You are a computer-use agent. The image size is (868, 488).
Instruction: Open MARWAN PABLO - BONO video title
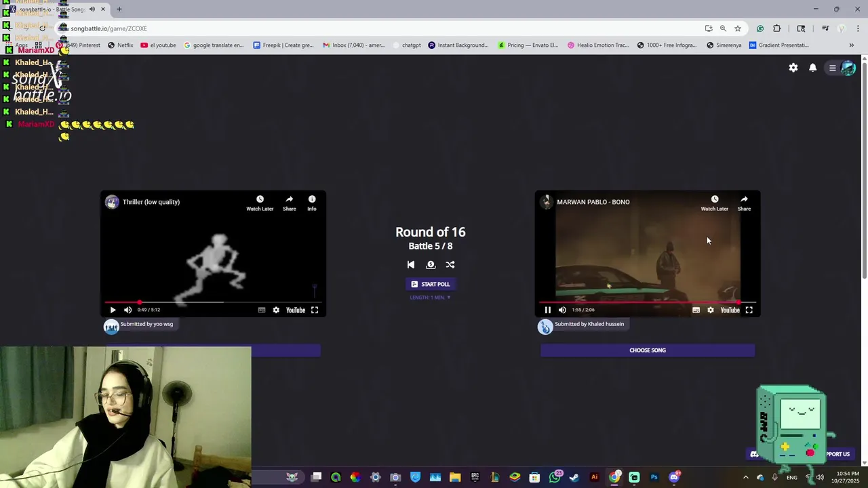[x=593, y=202]
